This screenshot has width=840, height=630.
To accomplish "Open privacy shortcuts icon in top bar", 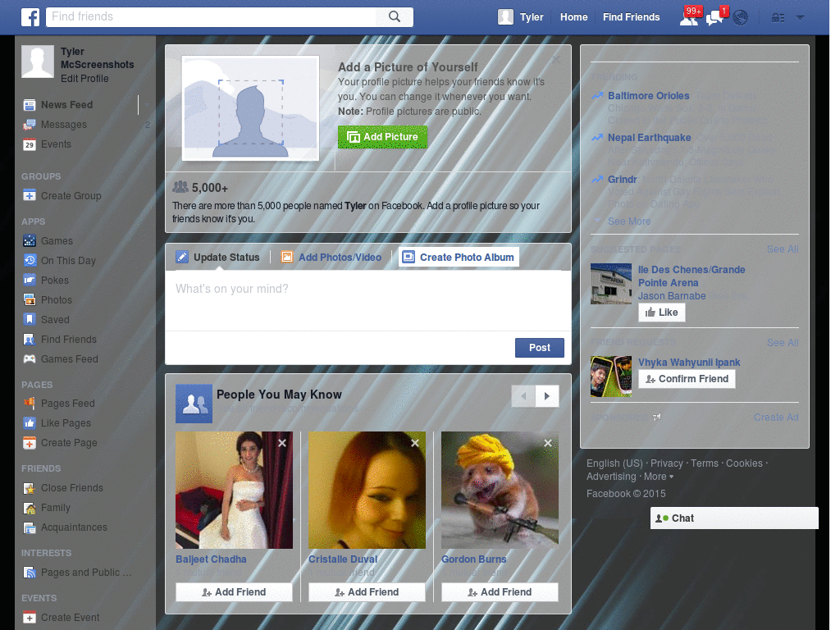I will point(778,18).
